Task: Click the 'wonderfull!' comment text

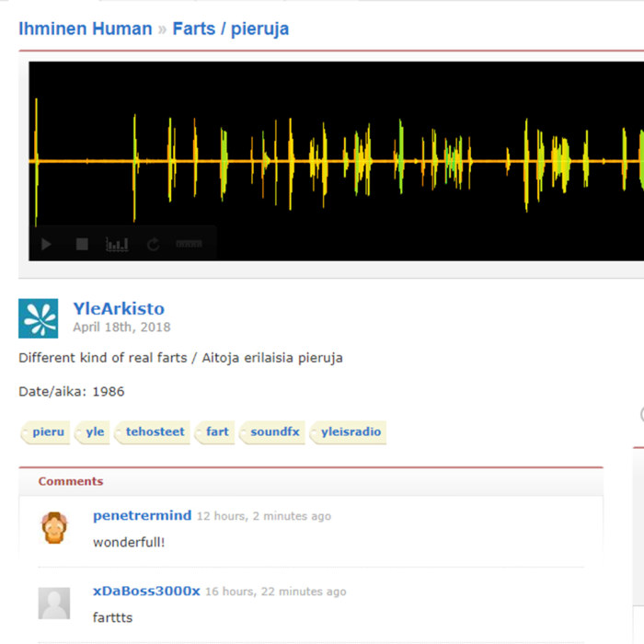Action: pyautogui.click(x=129, y=543)
